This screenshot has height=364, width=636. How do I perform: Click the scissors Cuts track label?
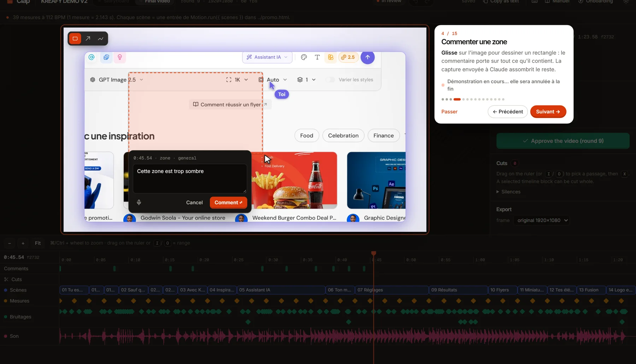coord(13,279)
